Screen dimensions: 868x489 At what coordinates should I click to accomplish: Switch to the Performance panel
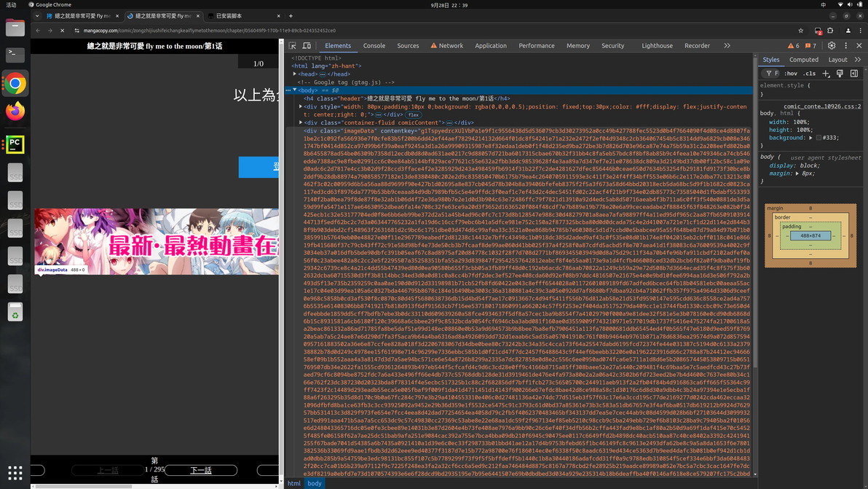coord(537,45)
